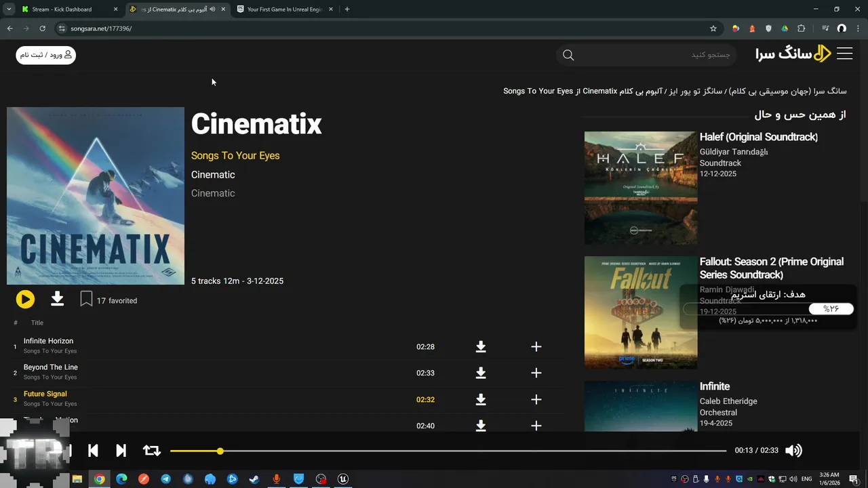Screen dimensions: 868x488
Task: Open Chrome's media control button
Action: tap(825, 28)
